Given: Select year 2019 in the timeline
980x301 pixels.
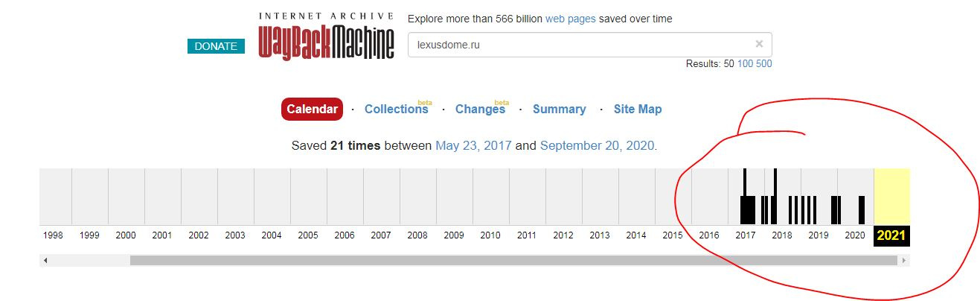Looking at the screenshot, I should pyautogui.click(x=819, y=235).
